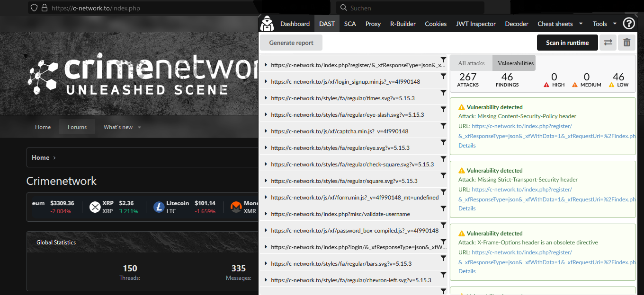
Task: Open the Cheat sheets dropdown menu
Action: pyautogui.click(x=560, y=24)
